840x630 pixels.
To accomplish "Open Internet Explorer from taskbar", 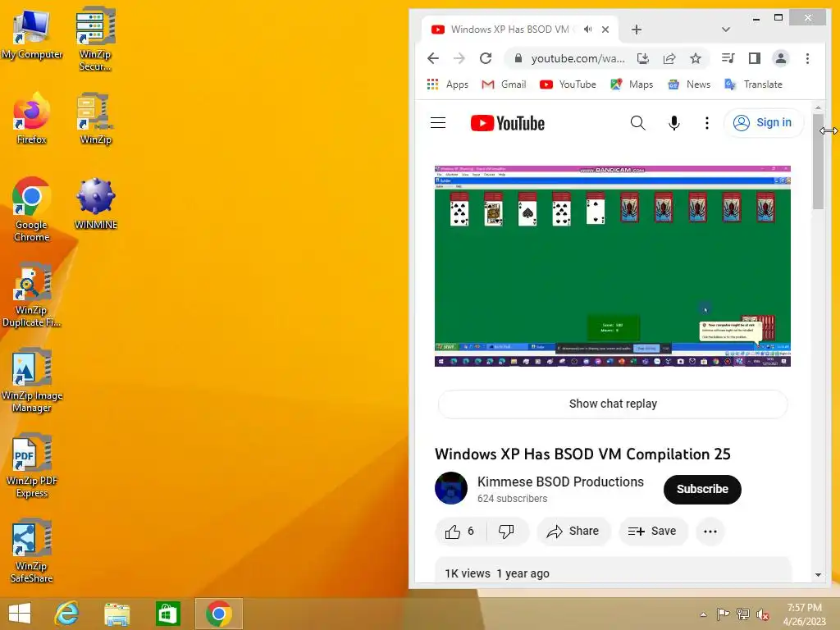I will (x=67, y=614).
